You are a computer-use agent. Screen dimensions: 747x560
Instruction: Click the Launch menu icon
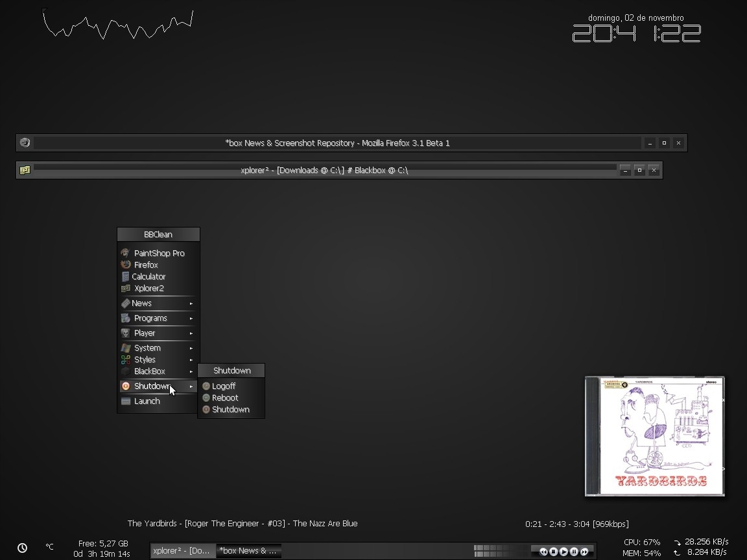[x=126, y=401]
